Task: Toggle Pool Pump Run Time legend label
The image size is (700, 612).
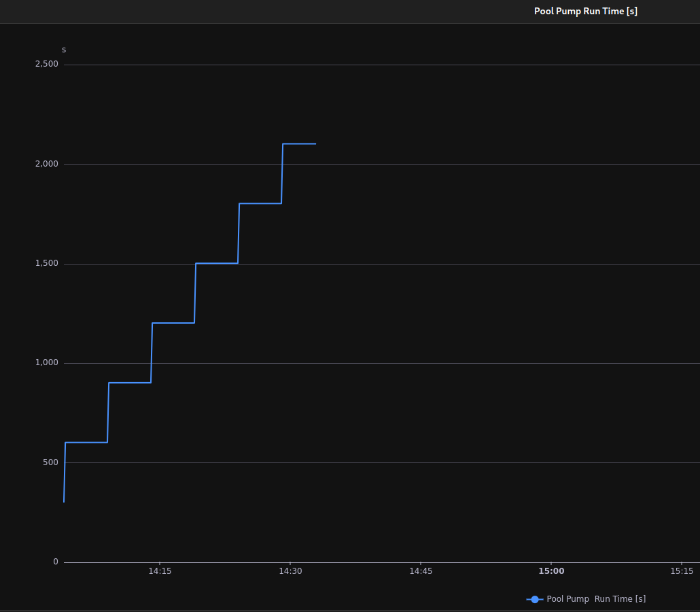Action: [596, 599]
